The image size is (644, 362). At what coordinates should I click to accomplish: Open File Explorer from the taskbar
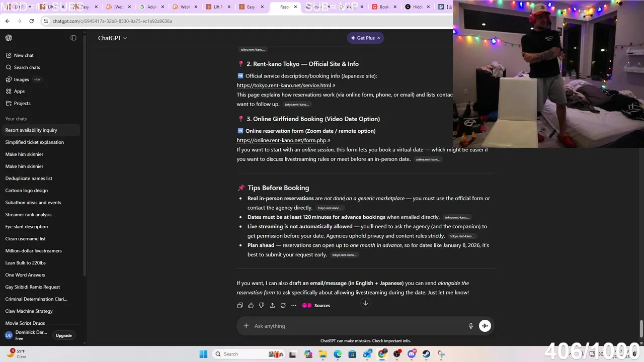click(x=323, y=354)
